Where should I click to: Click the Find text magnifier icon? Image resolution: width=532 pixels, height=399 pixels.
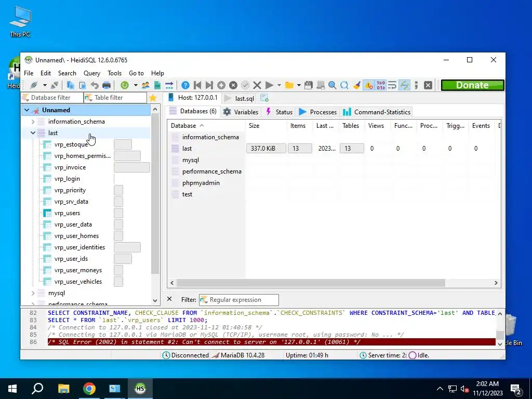pyautogui.click(x=332, y=85)
